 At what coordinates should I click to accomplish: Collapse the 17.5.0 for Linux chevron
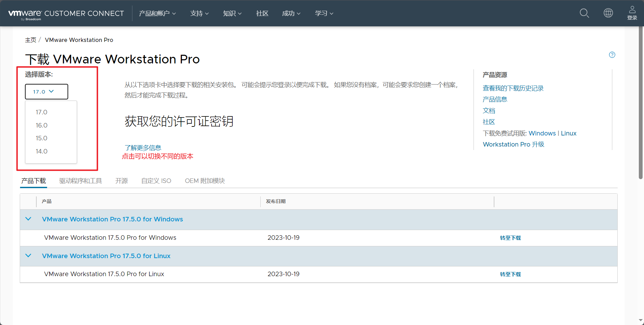pos(28,256)
